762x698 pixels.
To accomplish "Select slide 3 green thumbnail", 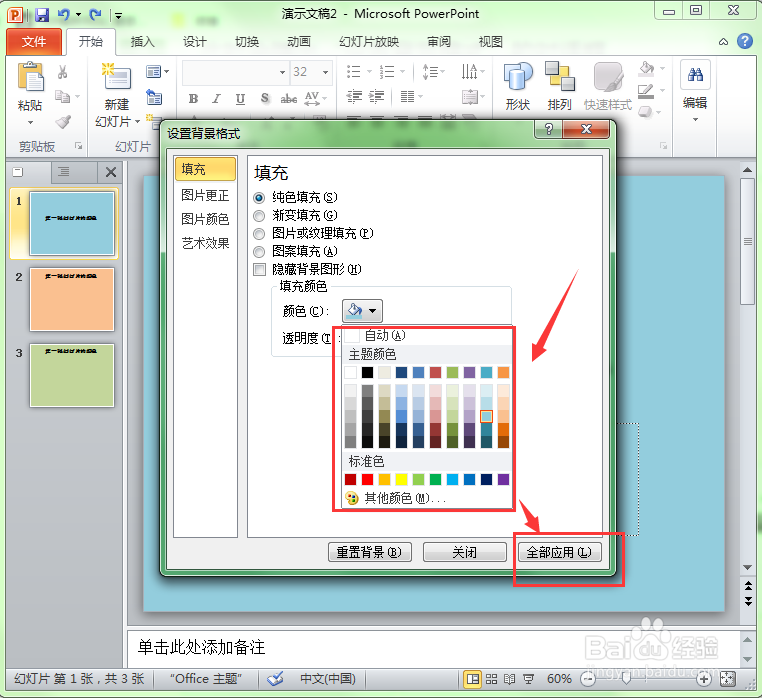I will 72,375.
